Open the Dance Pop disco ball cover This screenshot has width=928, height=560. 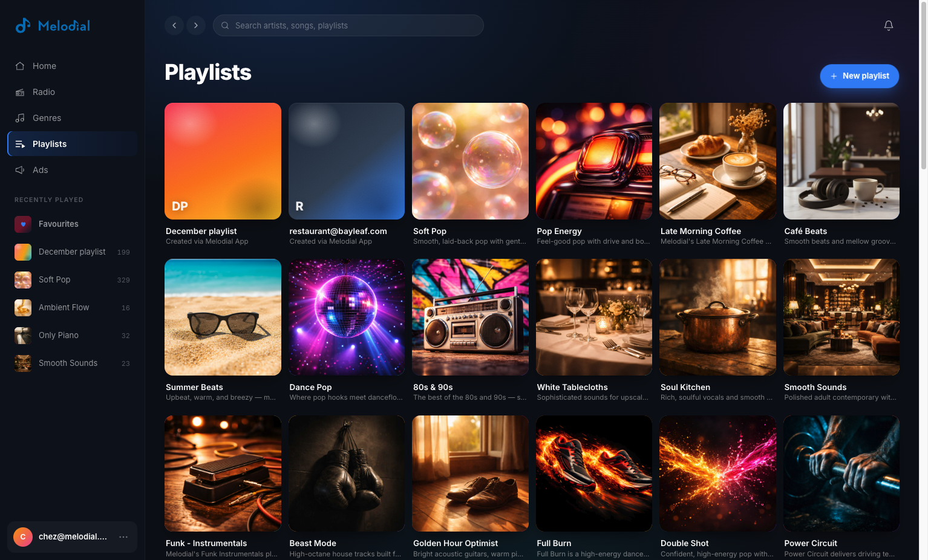[347, 317]
